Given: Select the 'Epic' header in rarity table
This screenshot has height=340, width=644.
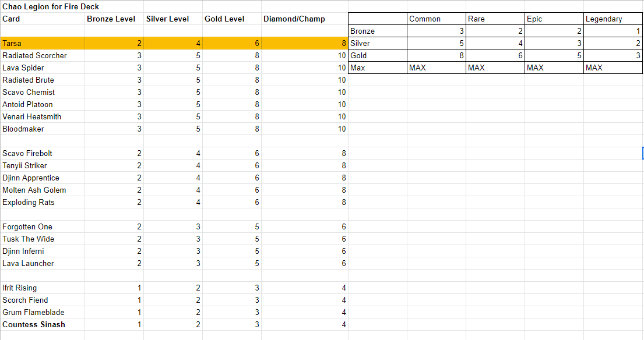Looking at the screenshot, I should coord(554,19).
